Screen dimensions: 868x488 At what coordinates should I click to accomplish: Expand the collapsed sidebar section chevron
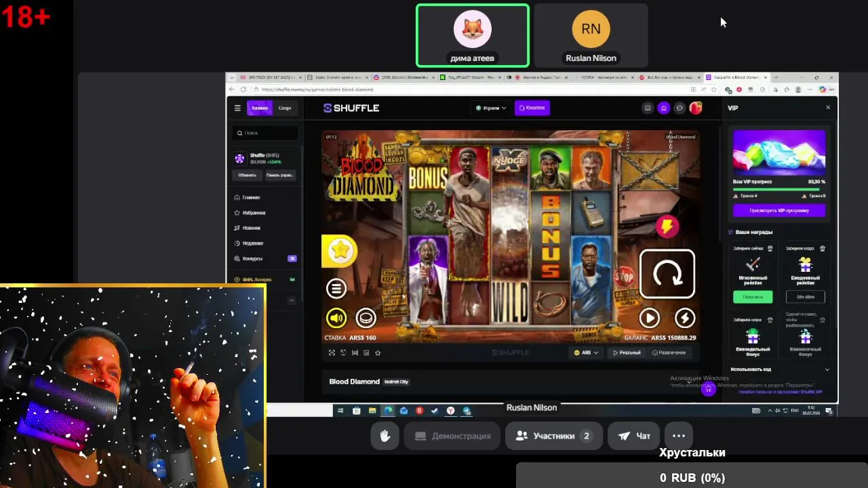[x=292, y=300]
